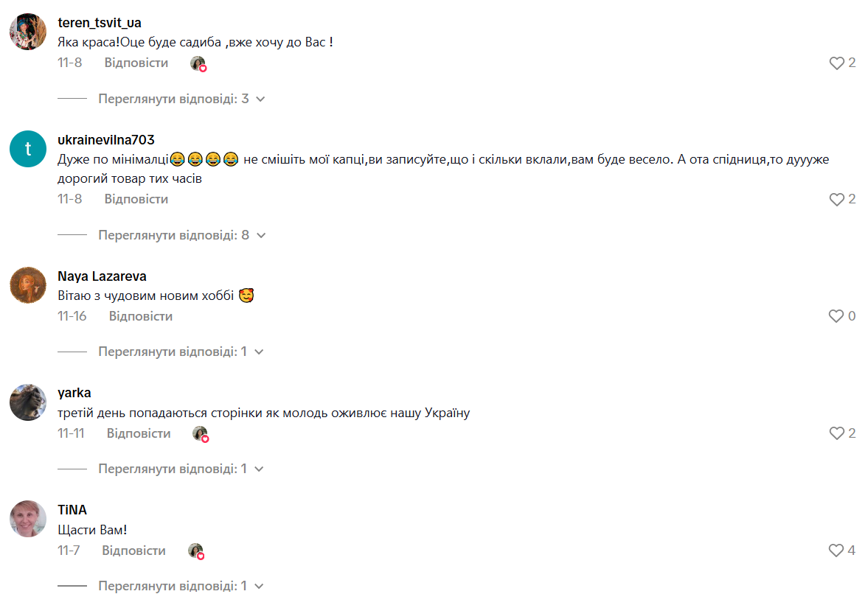Open the teal 't' avatar of ukrainevilna703
Image resolution: width=868 pixels, height=608 pixels.
pos(28,149)
